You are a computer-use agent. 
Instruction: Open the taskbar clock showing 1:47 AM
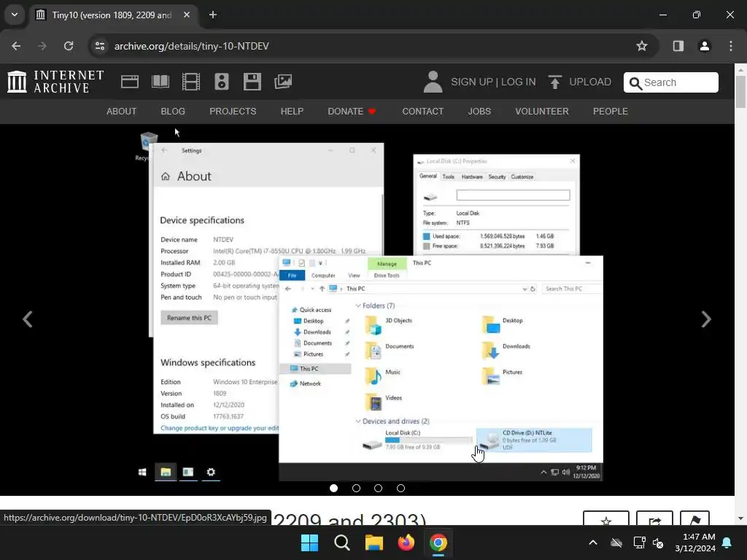[695, 542]
